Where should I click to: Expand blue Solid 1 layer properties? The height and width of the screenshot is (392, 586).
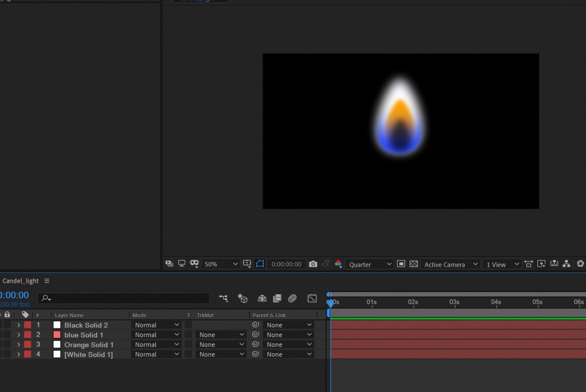[18, 335]
